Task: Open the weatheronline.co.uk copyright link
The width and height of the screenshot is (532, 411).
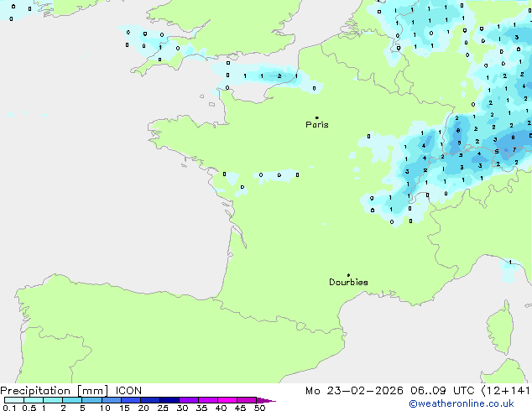Action: pos(461,403)
